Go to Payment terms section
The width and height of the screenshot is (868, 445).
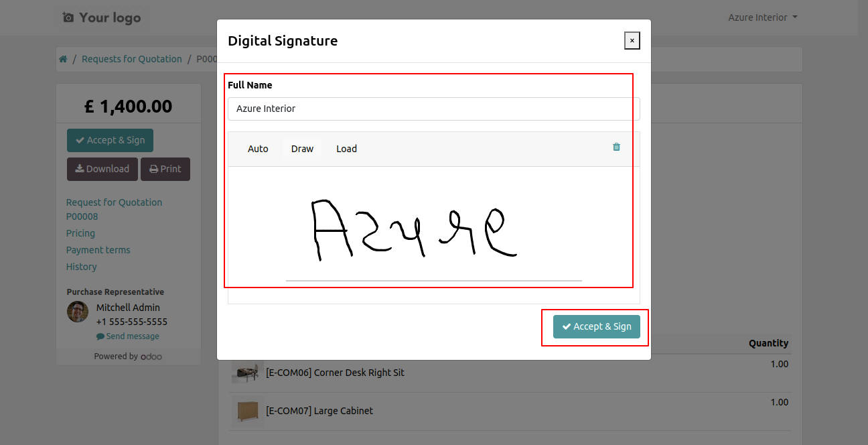coord(98,250)
